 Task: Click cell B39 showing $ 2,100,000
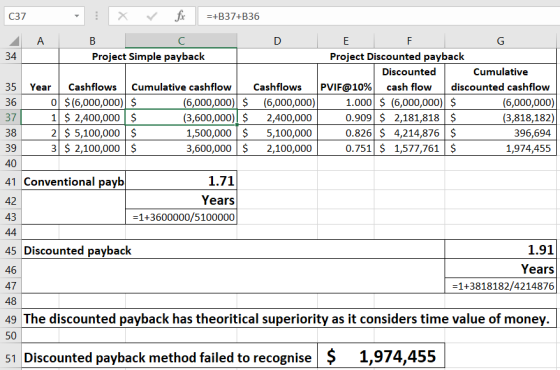coord(92,148)
